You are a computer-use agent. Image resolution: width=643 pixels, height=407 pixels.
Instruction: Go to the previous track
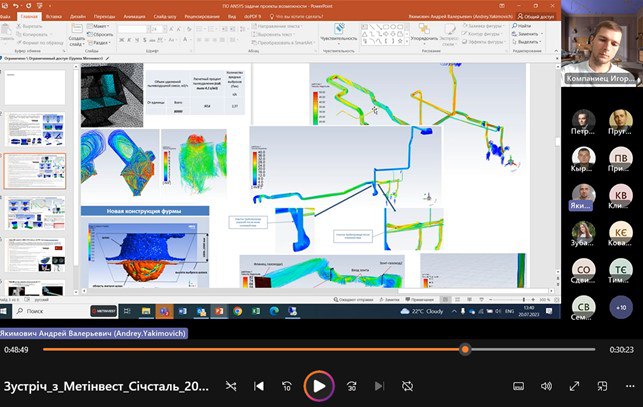pos(259,386)
